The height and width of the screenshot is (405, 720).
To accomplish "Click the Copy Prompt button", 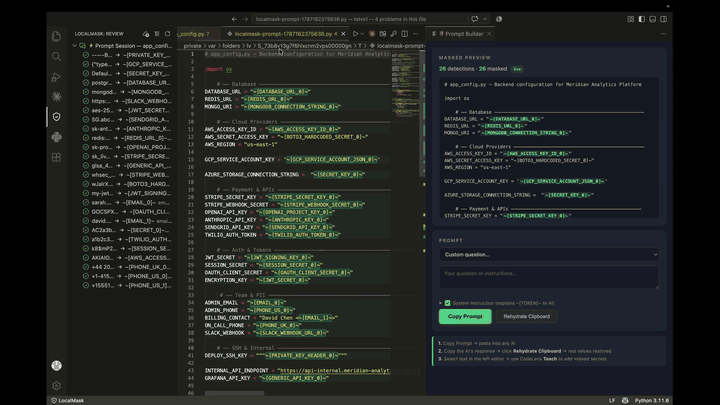I will pos(465,316).
